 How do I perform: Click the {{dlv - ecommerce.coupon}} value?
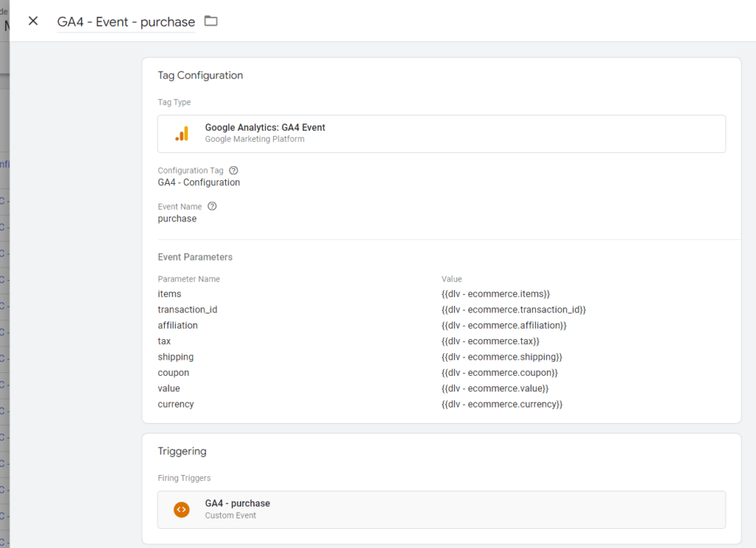point(500,373)
